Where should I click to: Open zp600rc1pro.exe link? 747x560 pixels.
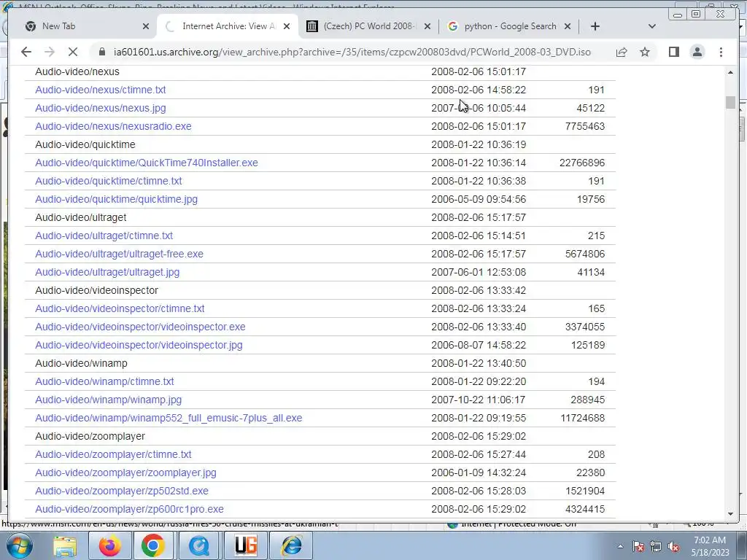130,509
